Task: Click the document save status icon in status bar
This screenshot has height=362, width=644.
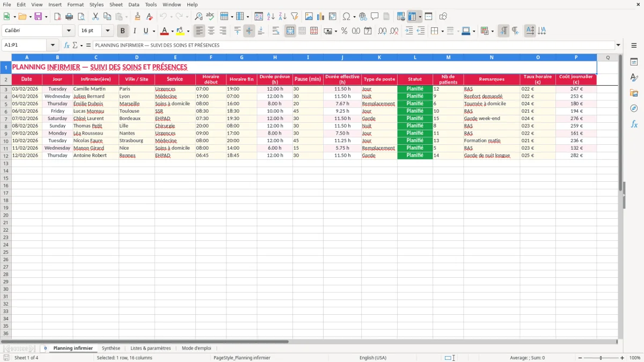Action: pos(6,358)
